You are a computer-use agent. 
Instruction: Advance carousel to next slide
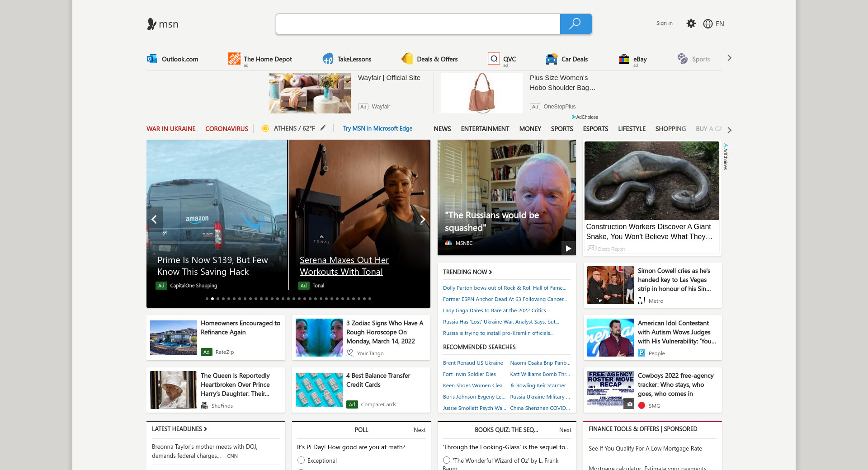click(x=422, y=220)
